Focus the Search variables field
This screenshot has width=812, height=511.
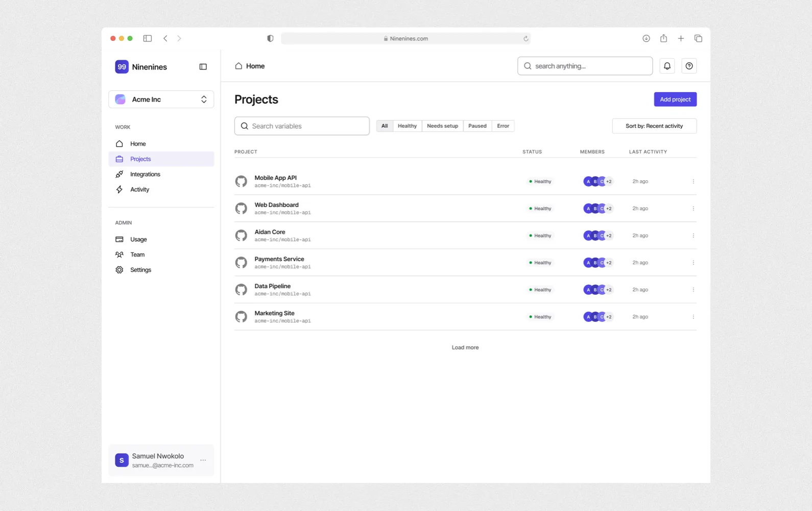[x=302, y=126]
